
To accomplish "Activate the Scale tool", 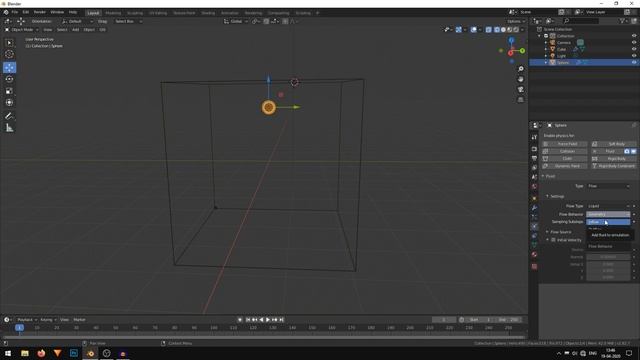I will 9,91.
